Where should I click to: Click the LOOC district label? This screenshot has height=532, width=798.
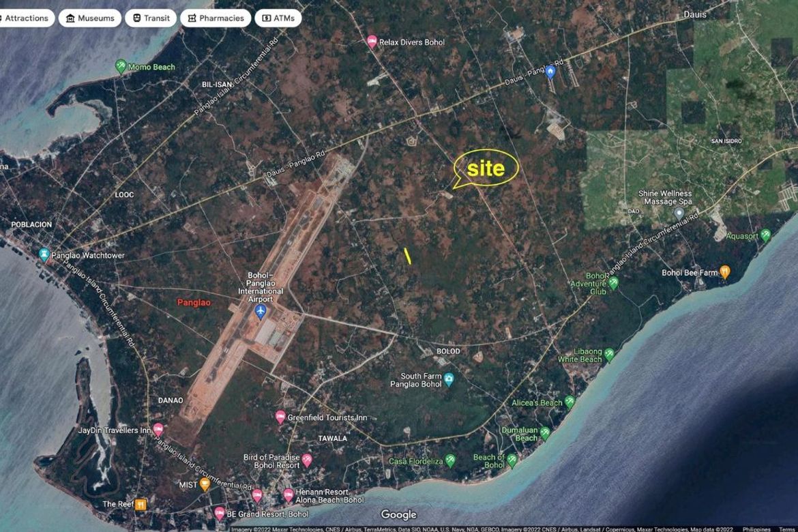pyautogui.click(x=124, y=194)
